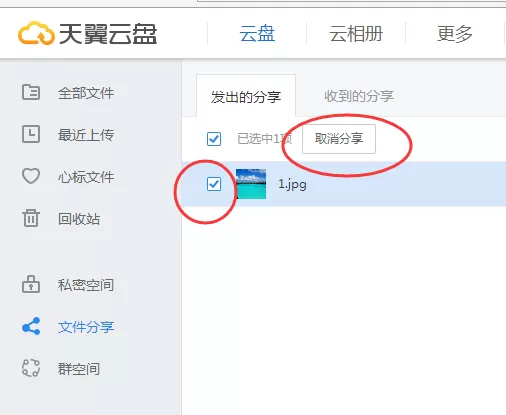The image size is (506, 415).
Task: Switch to the 发出的分享 tab
Action: (x=246, y=97)
